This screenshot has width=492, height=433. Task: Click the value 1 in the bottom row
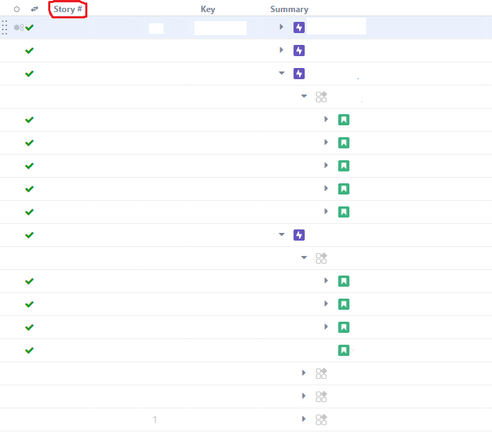[155, 419]
